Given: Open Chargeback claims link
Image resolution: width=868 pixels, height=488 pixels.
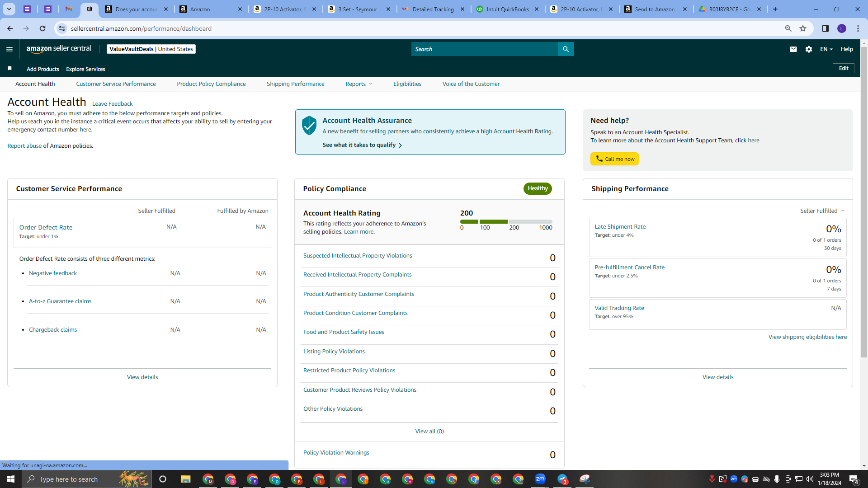Looking at the screenshot, I should (53, 330).
